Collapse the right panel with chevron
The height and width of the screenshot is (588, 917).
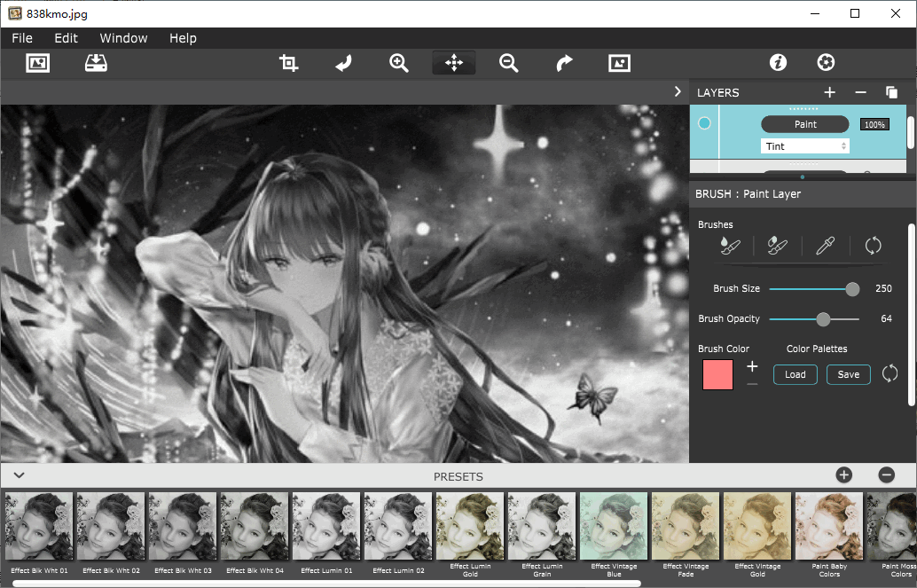678,92
